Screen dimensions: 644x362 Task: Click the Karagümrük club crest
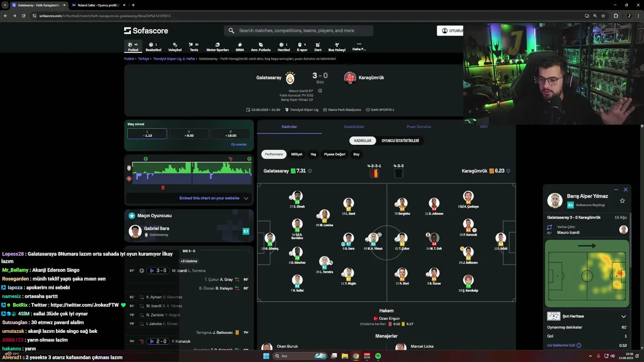tap(350, 78)
